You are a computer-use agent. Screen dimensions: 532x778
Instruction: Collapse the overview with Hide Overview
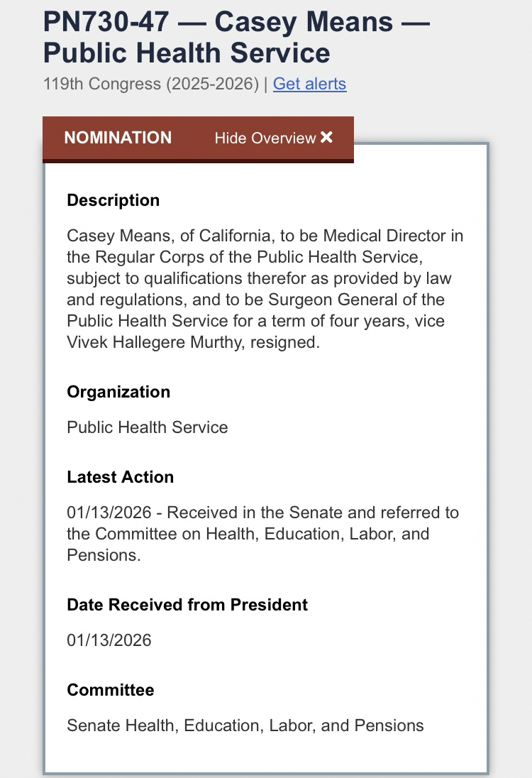coord(265,138)
